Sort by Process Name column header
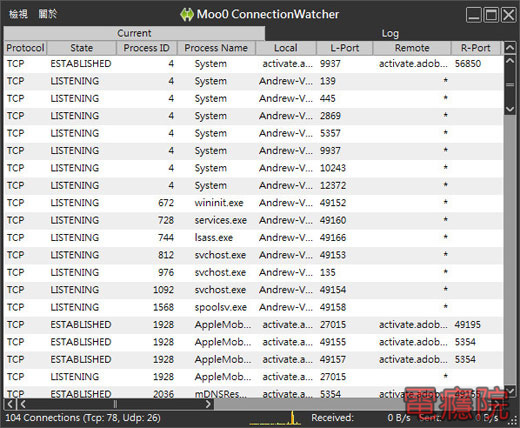This screenshot has height=428, width=520. pos(216,48)
